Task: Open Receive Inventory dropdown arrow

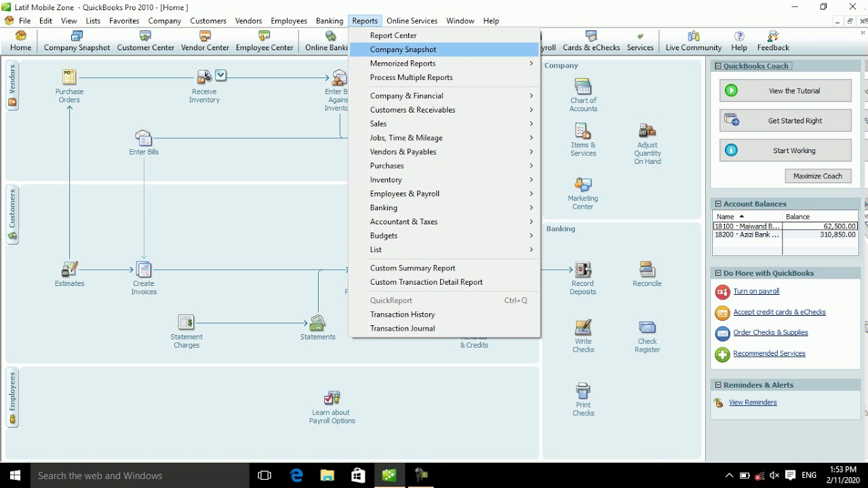Action: [221, 75]
